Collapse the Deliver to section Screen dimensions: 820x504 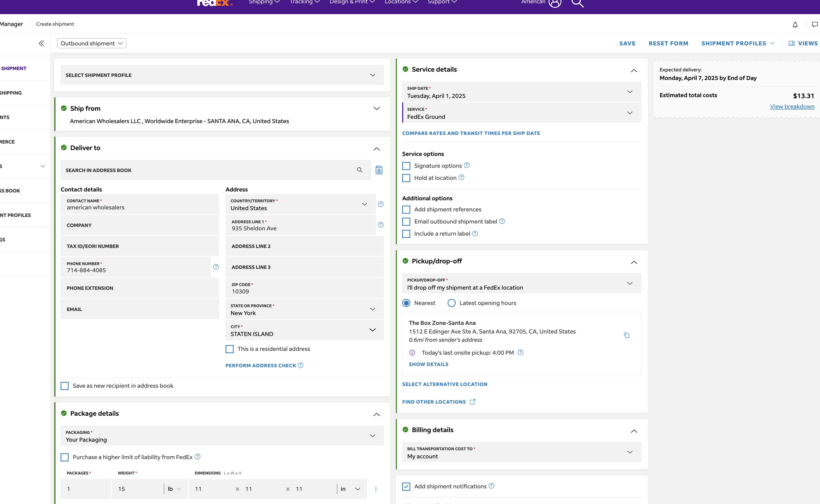(376, 149)
